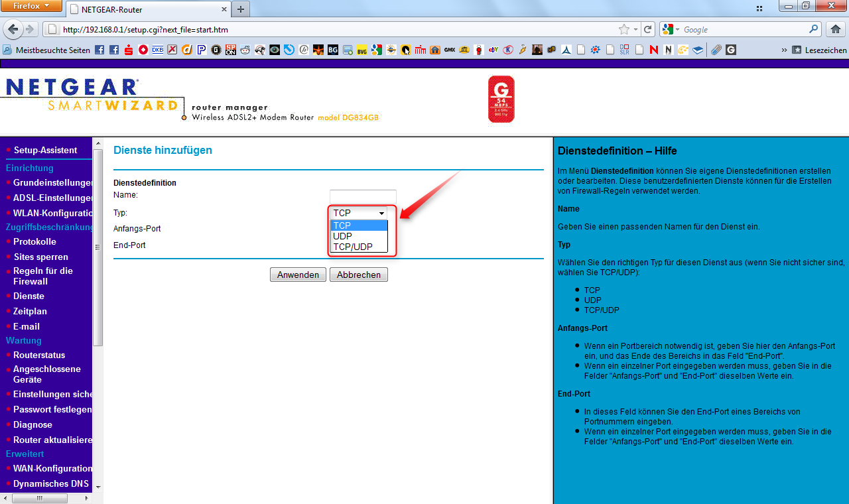Click the BVG bookmark icon
Viewport: 849px width, 504px height.
(x=361, y=50)
